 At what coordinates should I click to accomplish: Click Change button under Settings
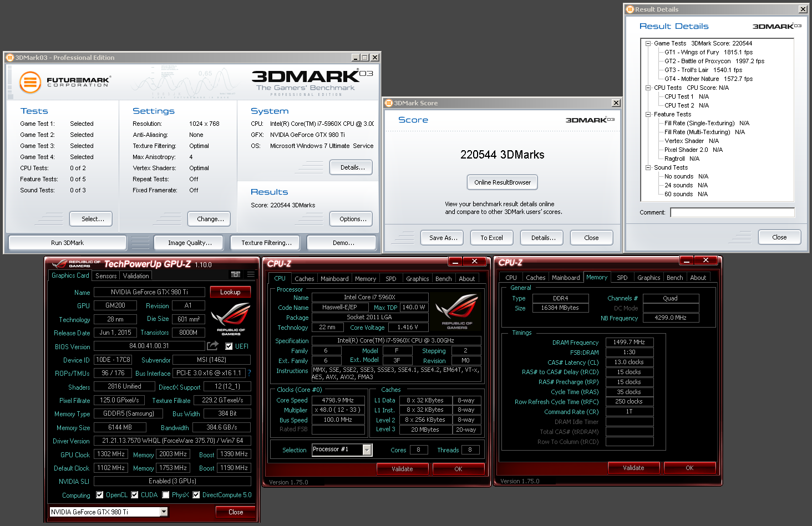tap(210, 219)
